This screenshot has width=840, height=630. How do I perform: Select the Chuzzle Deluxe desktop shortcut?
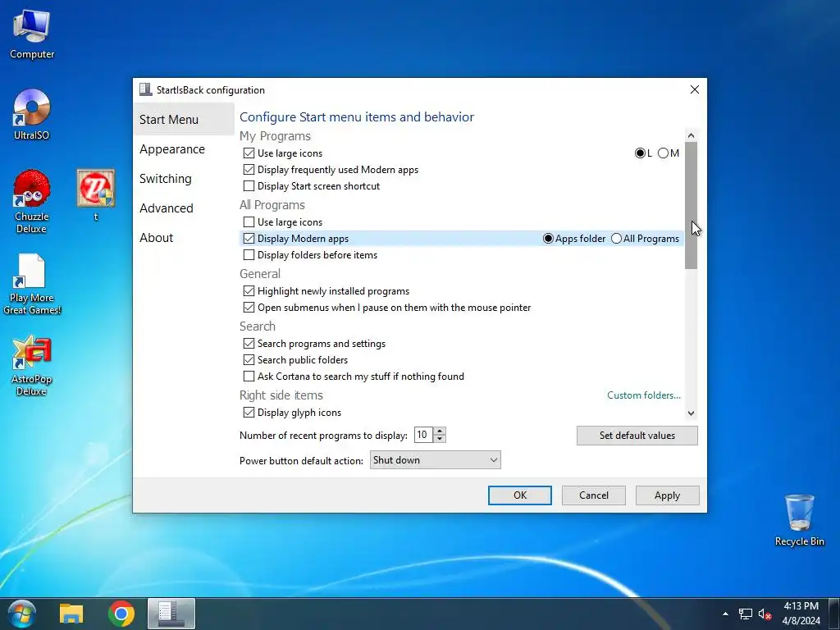[x=32, y=202]
